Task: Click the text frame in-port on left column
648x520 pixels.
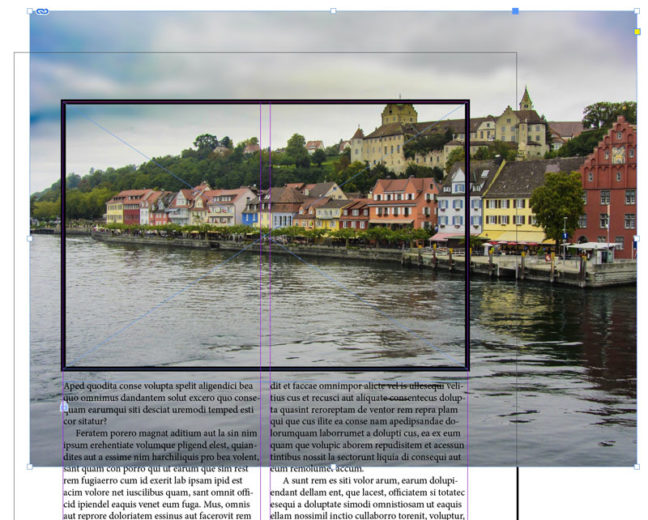Action: point(64,407)
